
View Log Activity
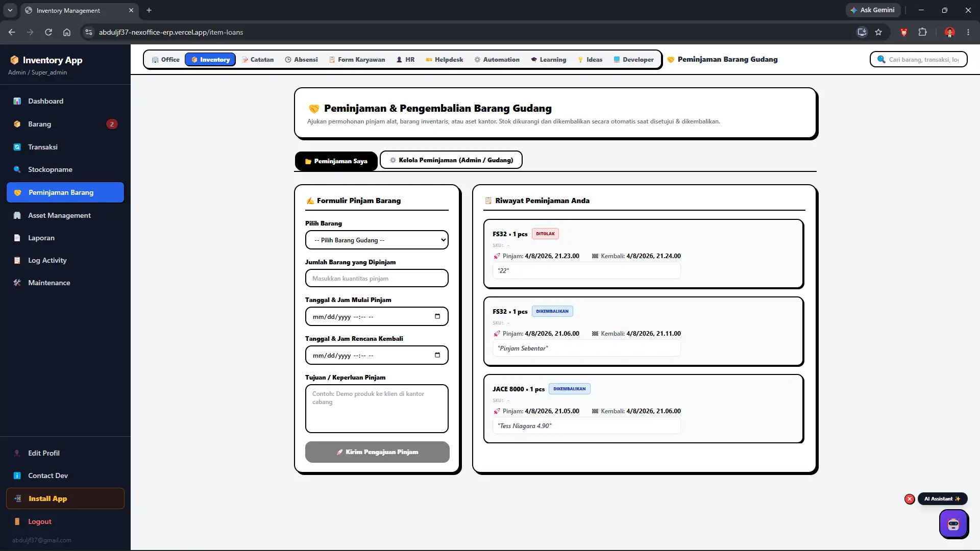(x=65, y=260)
